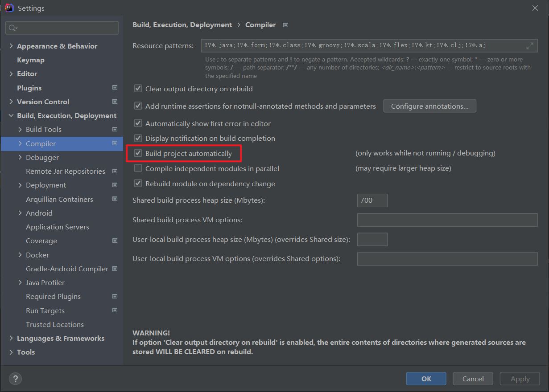Click the project icon next to Deployment
This screenshot has height=392, width=549.
coord(115,185)
